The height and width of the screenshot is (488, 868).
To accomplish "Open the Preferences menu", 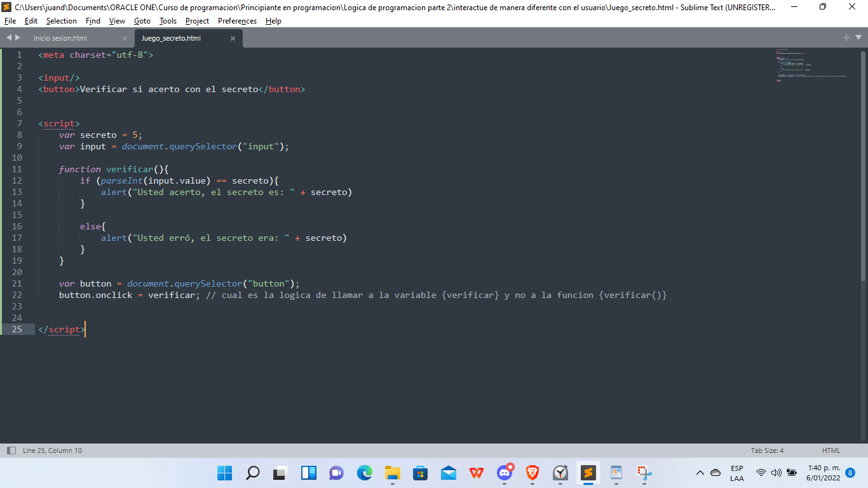I will 237,21.
